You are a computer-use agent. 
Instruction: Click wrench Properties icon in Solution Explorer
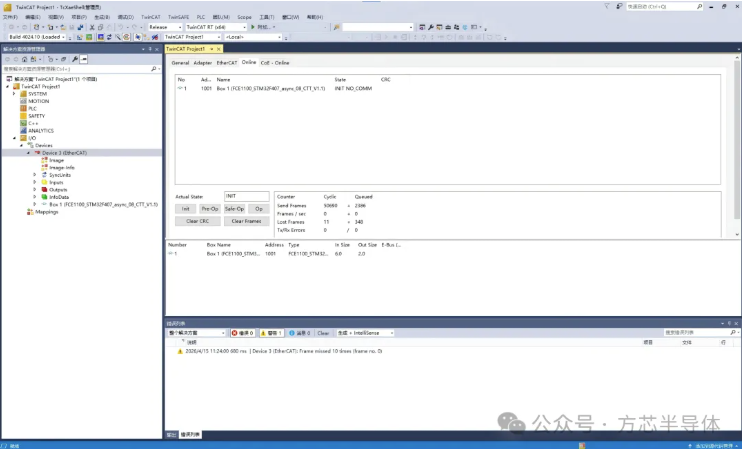point(75,59)
